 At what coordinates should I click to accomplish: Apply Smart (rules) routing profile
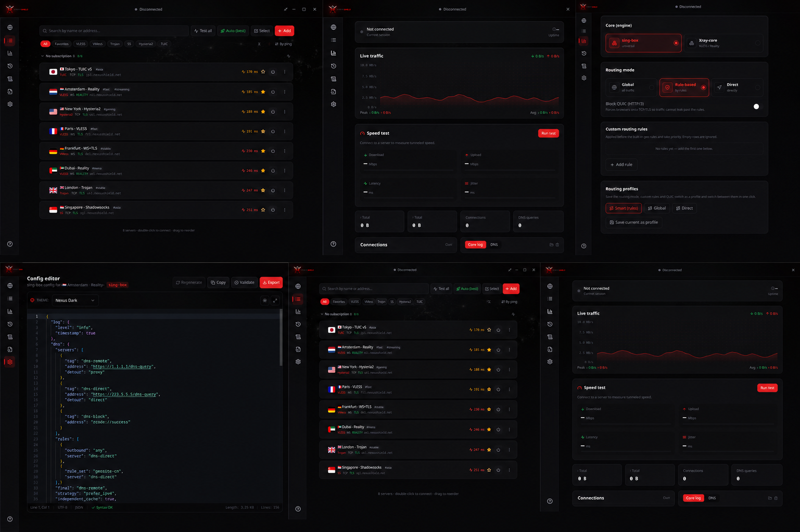point(624,208)
